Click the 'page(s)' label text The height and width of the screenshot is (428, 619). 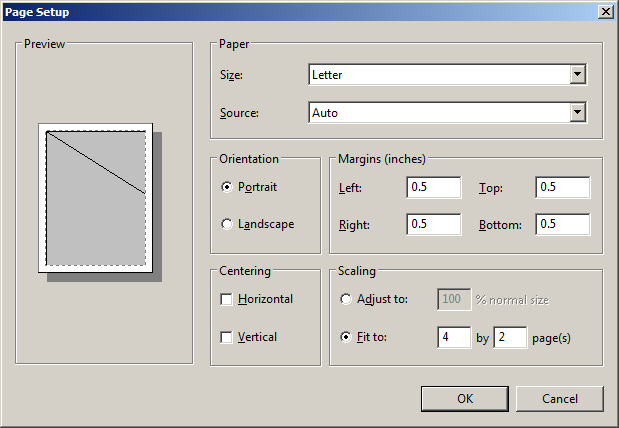coord(551,338)
